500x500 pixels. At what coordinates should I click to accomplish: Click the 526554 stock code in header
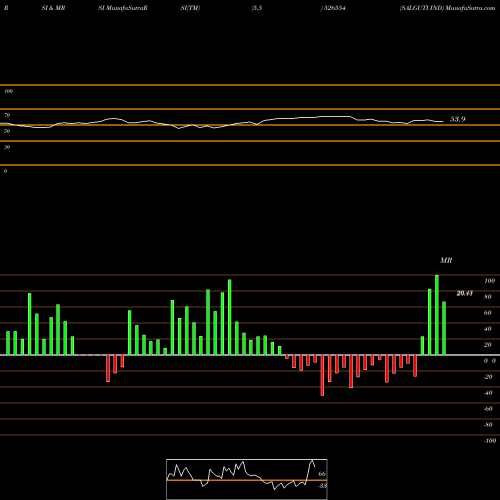(334, 8)
